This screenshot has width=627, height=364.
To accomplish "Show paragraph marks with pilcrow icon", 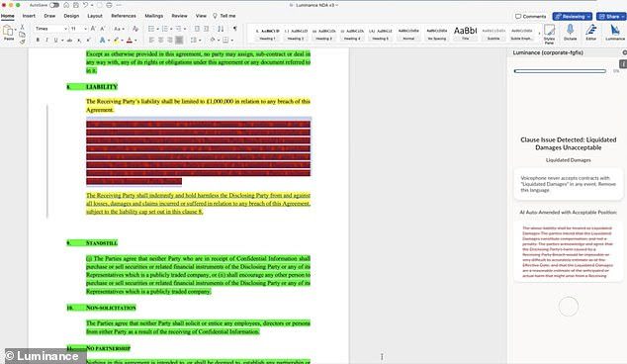I will pyautogui.click(x=235, y=29).
